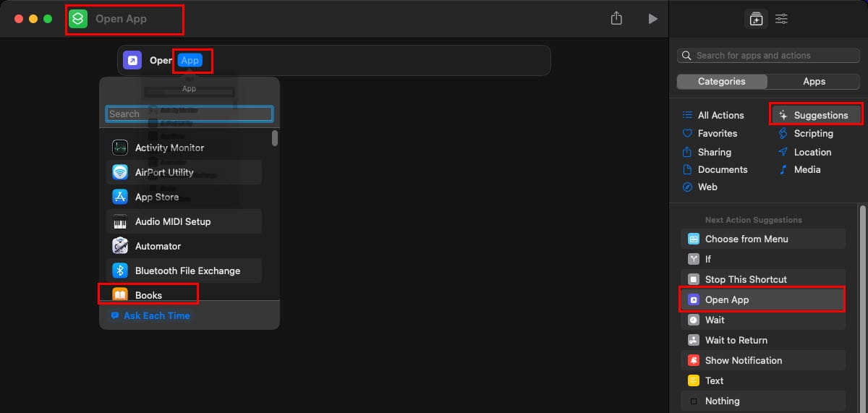
Task: Click the Documents category icon
Action: (x=687, y=169)
